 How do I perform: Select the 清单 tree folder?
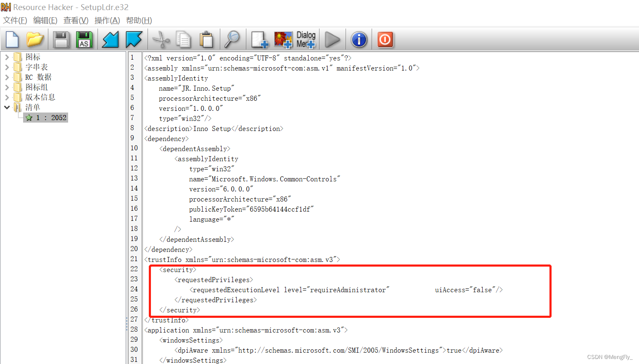(x=33, y=107)
